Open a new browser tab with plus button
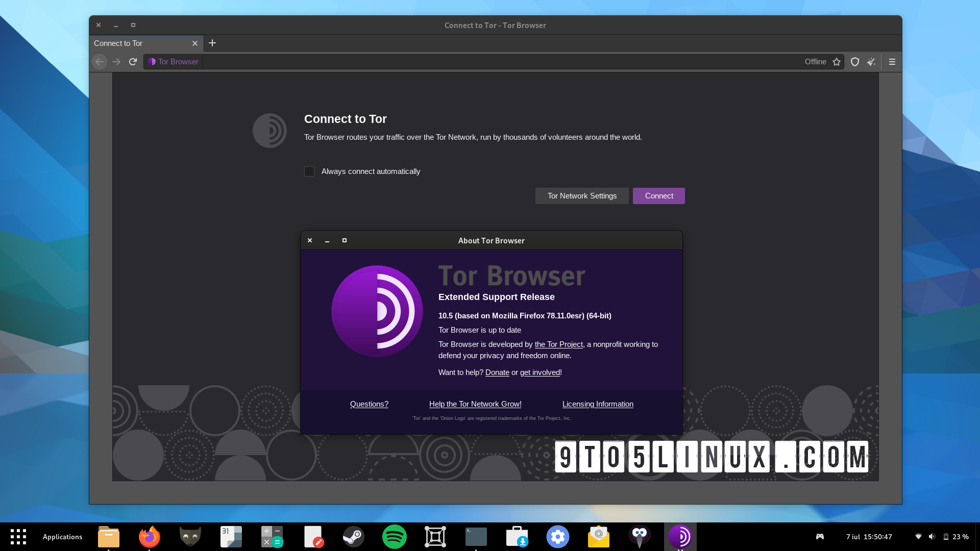The height and width of the screenshot is (551, 980). click(x=212, y=43)
